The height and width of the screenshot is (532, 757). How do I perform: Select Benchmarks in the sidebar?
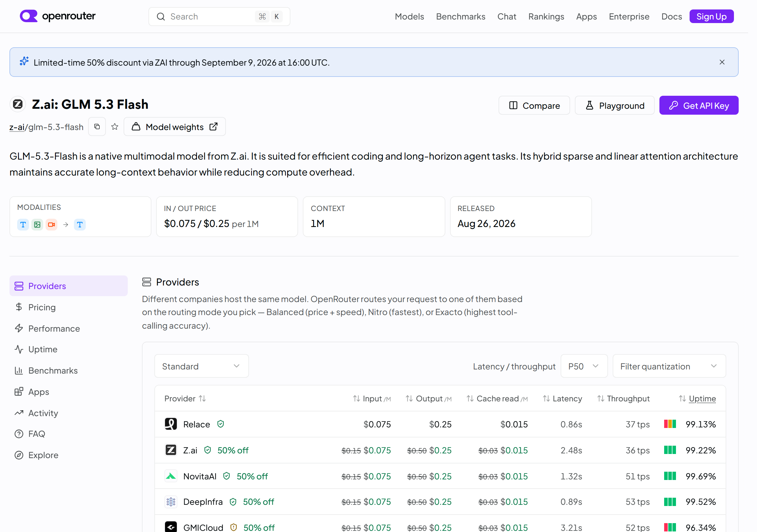tap(69, 371)
